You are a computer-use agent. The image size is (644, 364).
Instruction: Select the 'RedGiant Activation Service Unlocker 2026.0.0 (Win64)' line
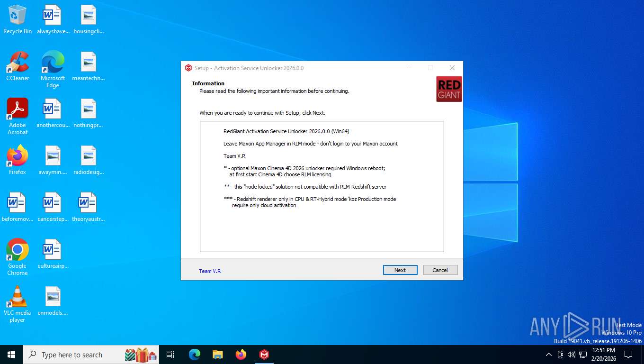[x=286, y=131]
